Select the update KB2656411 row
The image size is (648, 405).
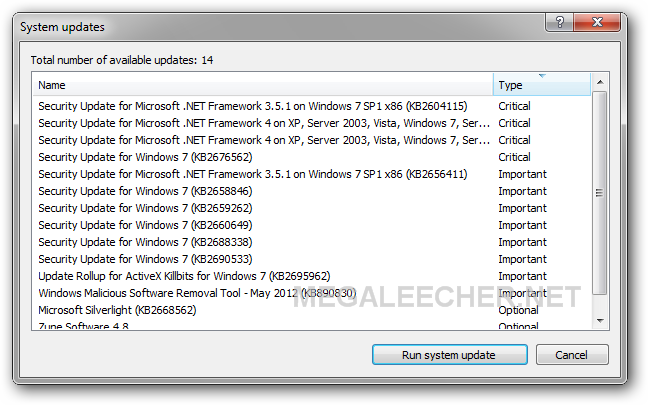tap(312, 174)
